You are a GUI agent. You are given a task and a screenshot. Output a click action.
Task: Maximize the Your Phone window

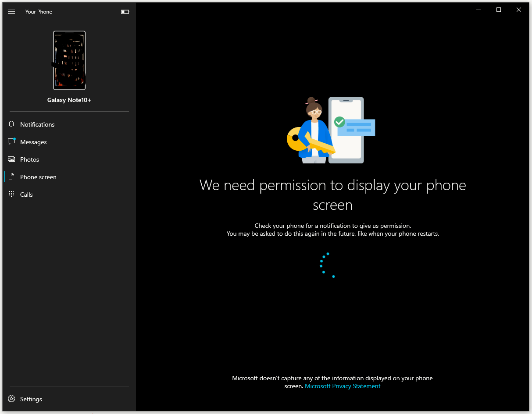[499, 10]
